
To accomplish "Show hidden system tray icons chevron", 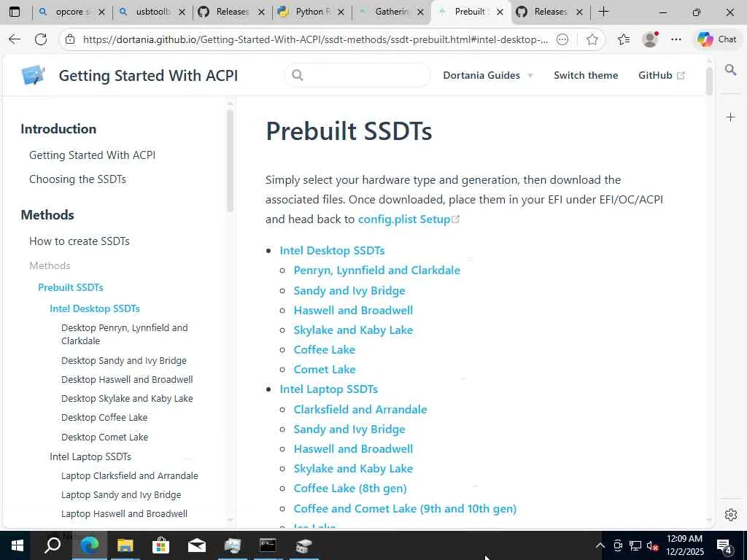I will 600,545.
